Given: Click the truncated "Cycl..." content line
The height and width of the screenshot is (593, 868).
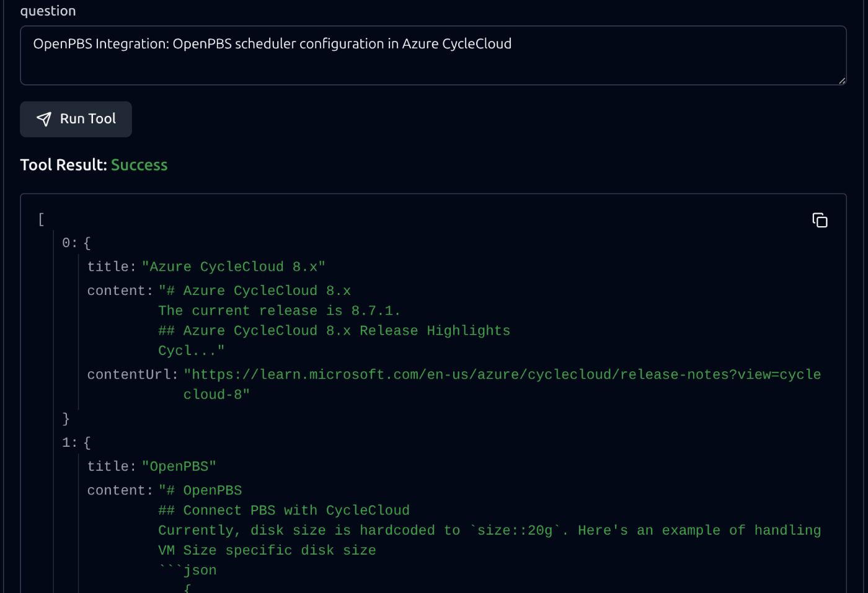Looking at the screenshot, I should pyautogui.click(x=192, y=350).
